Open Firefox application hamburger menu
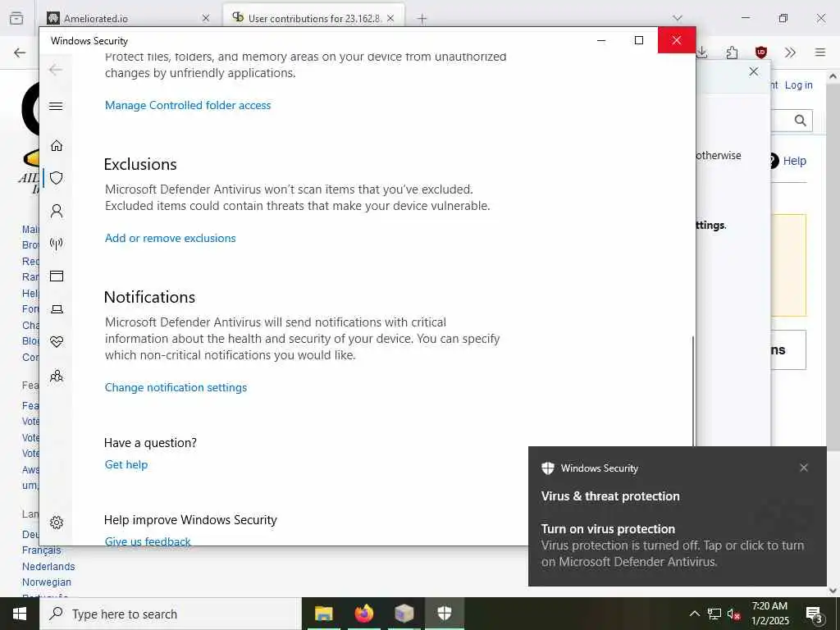 click(x=820, y=52)
